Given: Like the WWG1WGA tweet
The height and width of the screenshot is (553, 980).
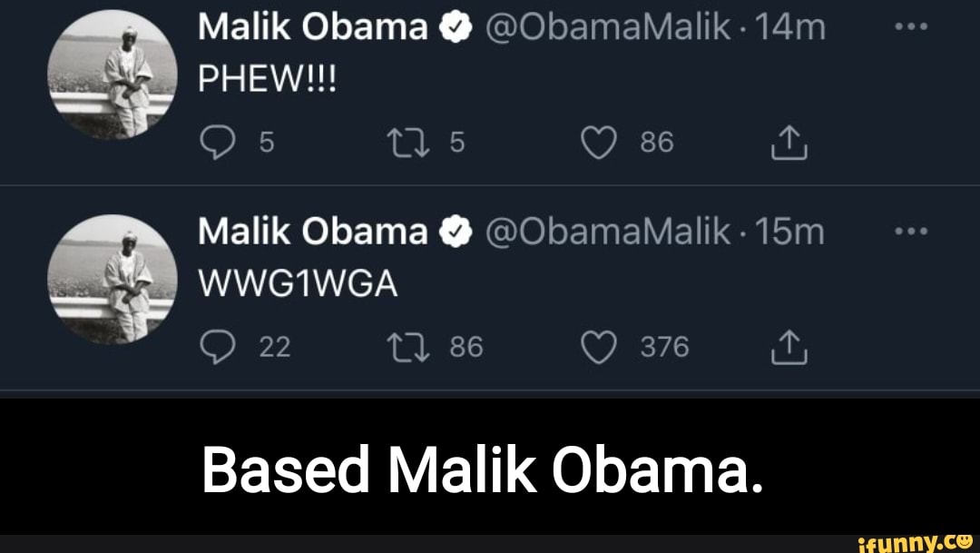Looking at the screenshot, I should click(598, 348).
